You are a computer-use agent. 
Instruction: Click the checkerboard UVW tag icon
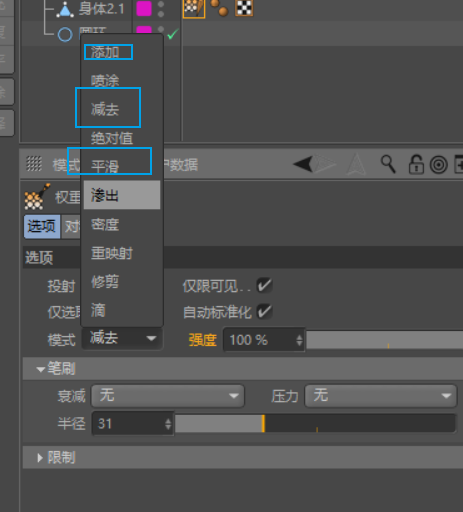pos(244,8)
